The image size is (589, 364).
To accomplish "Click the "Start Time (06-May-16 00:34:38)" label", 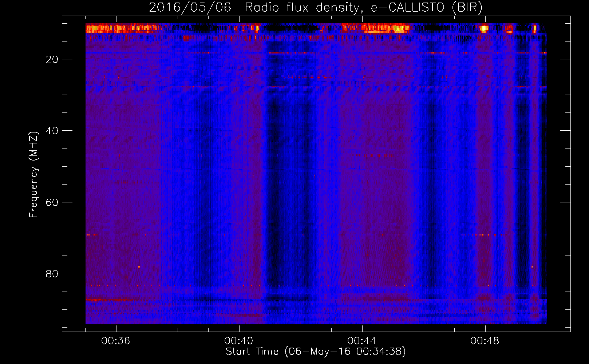I will [x=316, y=352].
